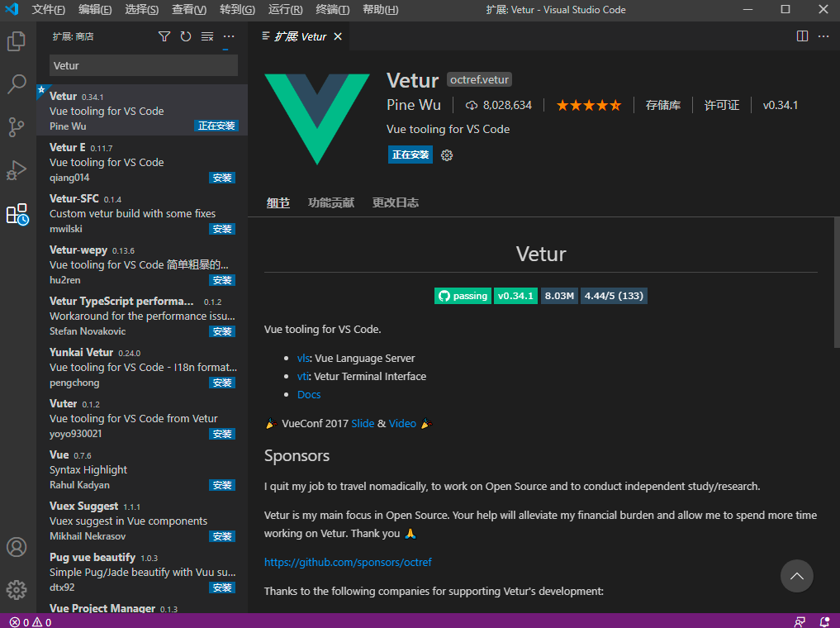Switch to the 功能贡献 tab
Viewport: 840px width, 628px height.
coord(331,202)
